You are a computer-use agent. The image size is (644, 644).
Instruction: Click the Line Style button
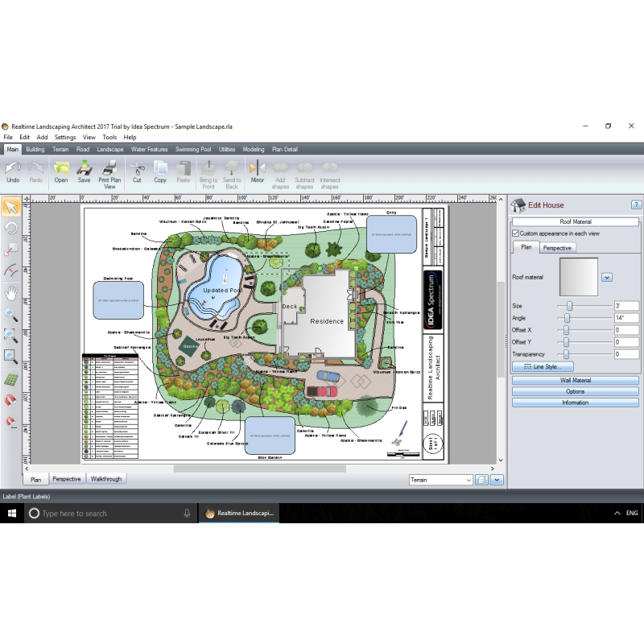pos(542,367)
